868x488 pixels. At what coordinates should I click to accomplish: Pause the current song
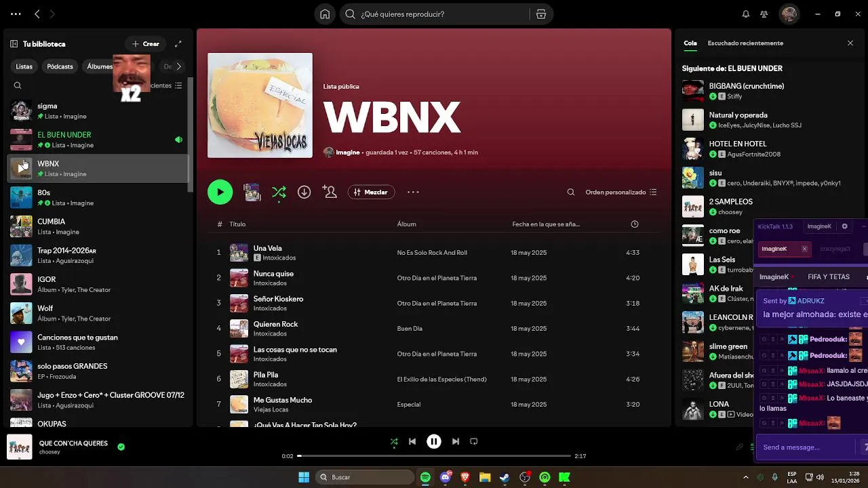pyautogui.click(x=434, y=441)
